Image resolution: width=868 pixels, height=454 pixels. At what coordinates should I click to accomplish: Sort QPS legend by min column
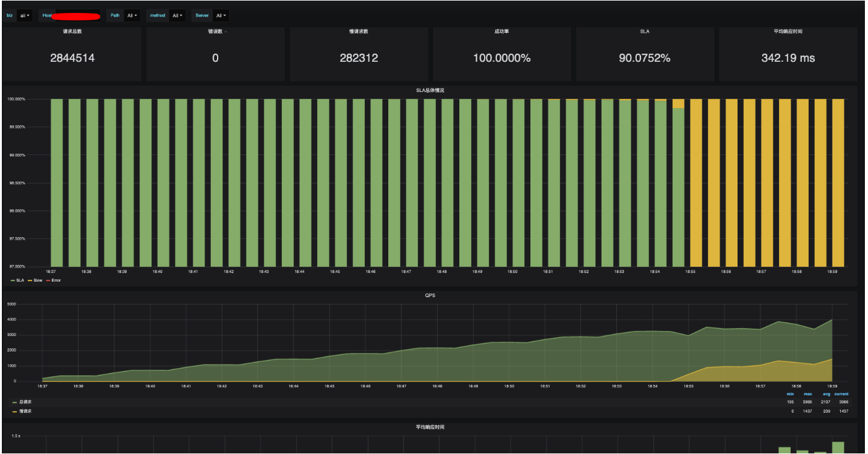[790, 394]
